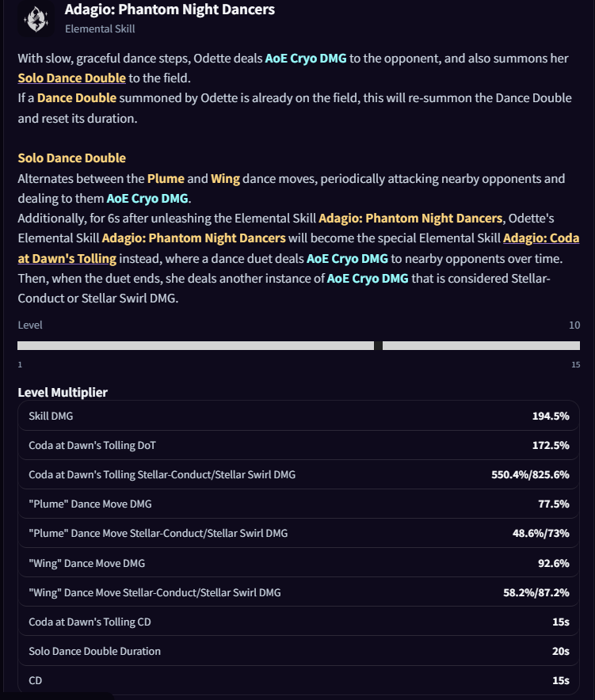Click the Adagio: Phantom Night Dancers title
The width and height of the screenshot is (595, 700).
click(x=170, y=10)
